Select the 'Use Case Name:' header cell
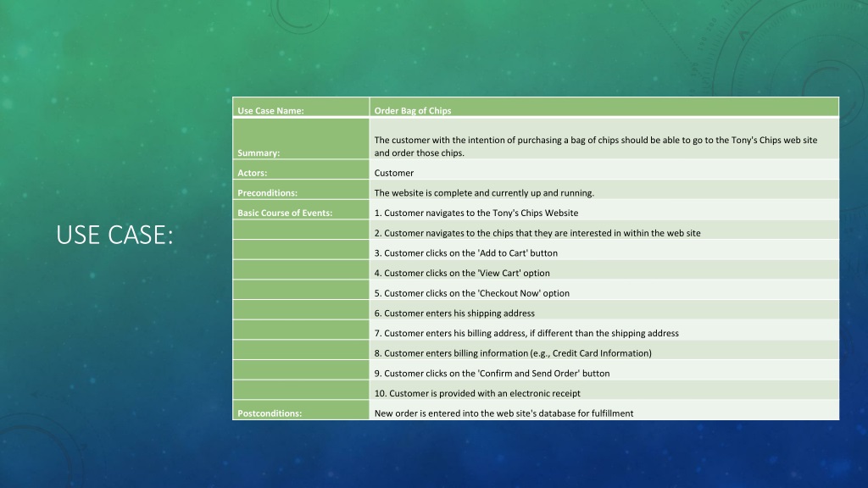 [301, 107]
